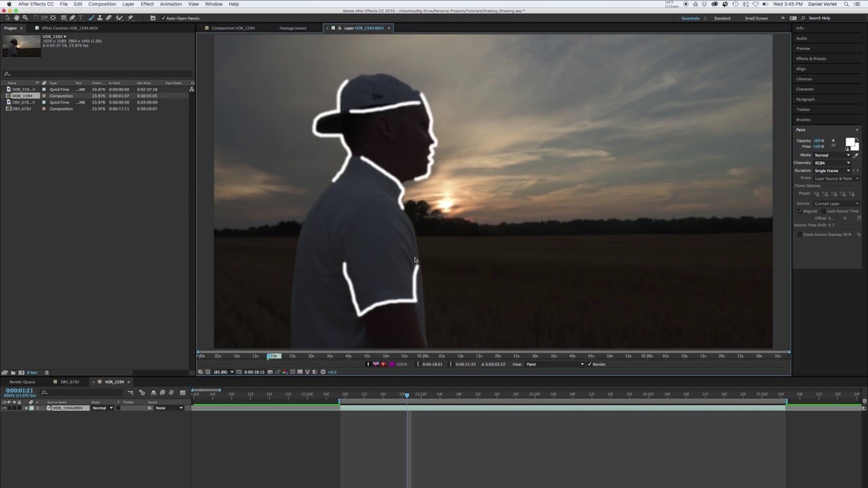Click the foreground color swatch in Paint panel
The height and width of the screenshot is (488, 868).
click(850, 142)
